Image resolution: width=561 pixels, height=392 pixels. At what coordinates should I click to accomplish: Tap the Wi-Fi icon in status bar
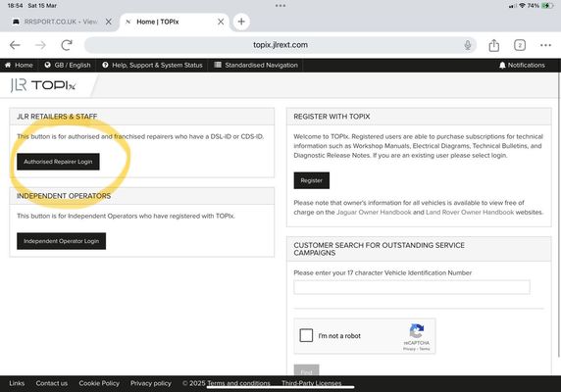tap(522, 6)
